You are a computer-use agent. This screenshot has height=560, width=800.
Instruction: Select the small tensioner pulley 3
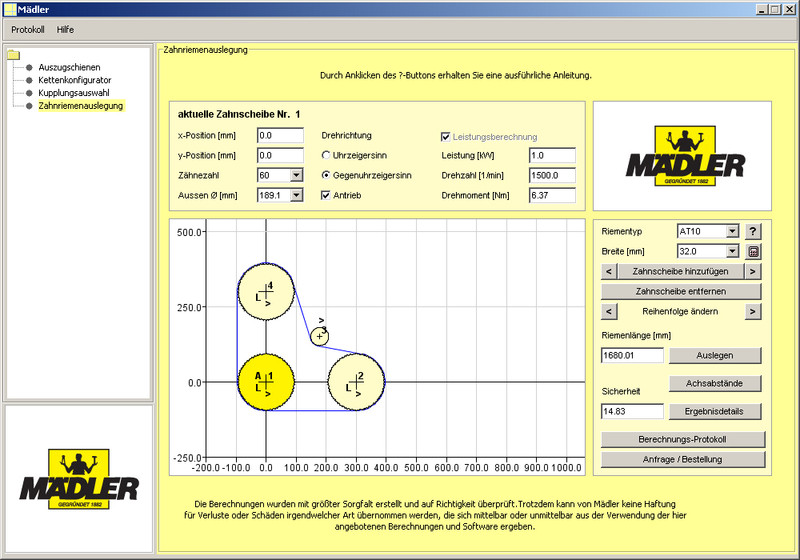pos(320,335)
